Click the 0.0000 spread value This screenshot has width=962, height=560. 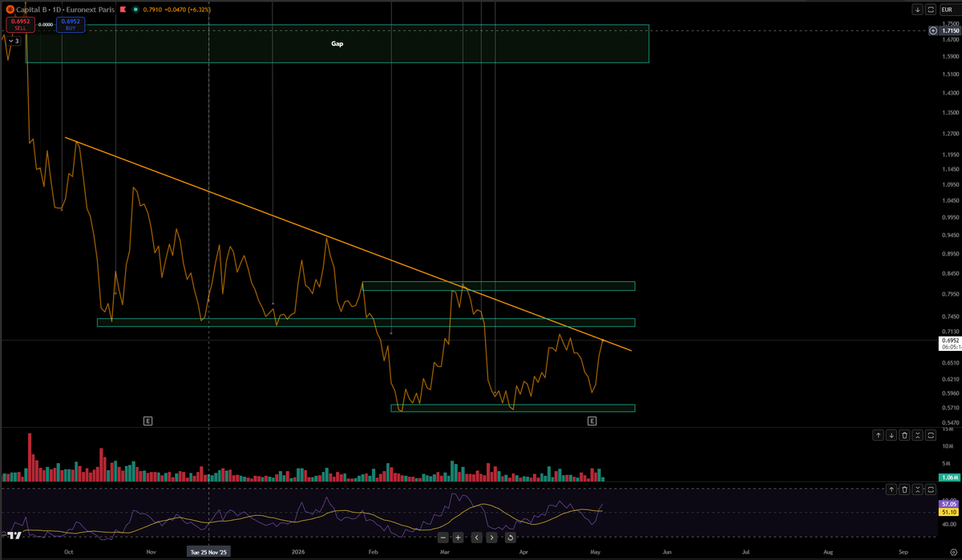pyautogui.click(x=46, y=24)
